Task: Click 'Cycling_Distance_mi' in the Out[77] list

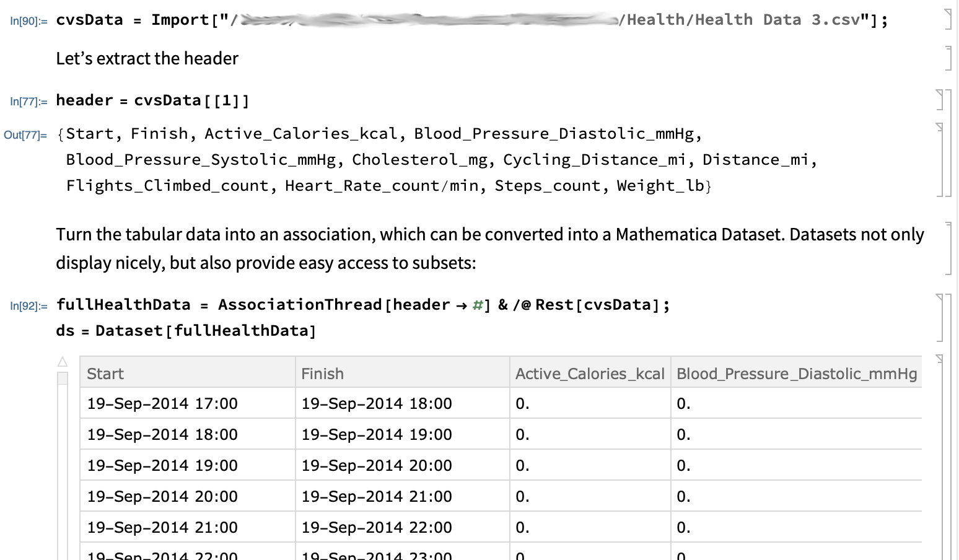Action: coord(595,160)
